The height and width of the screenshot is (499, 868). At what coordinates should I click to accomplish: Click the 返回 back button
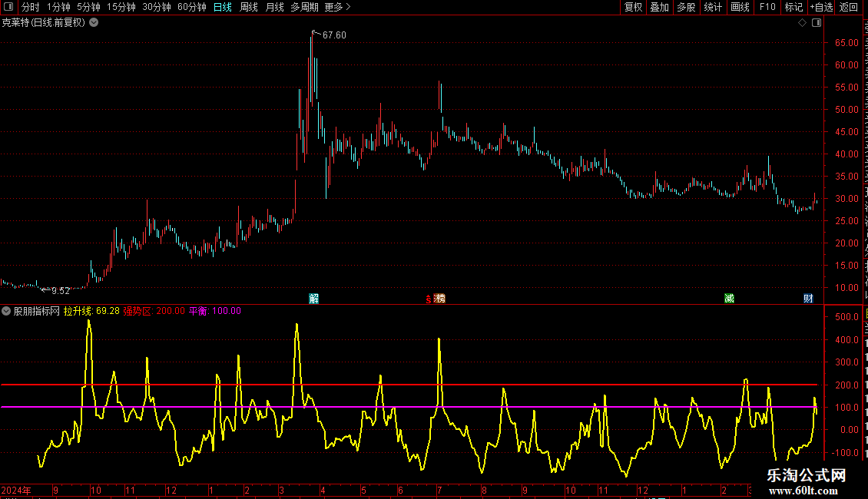pyautogui.click(x=849, y=7)
